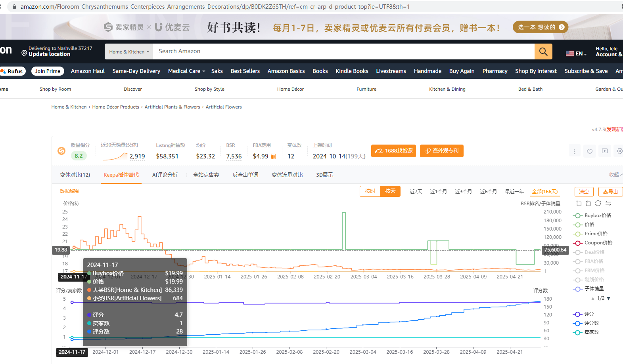Image resolution: width=623 pixels, height=364 pixels.
Task: Toggle Coupon价格 series in legend
Action: pos(592,243)
